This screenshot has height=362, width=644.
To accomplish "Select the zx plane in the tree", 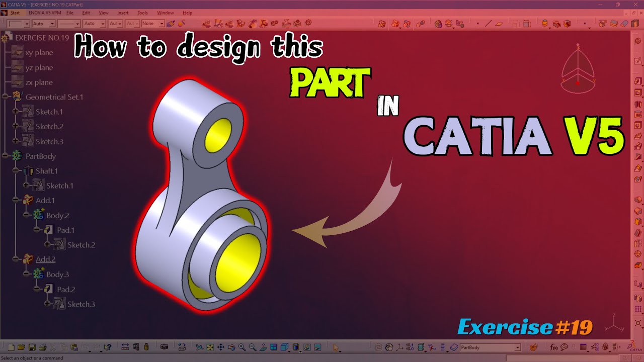I will click(x=39, y=82).
